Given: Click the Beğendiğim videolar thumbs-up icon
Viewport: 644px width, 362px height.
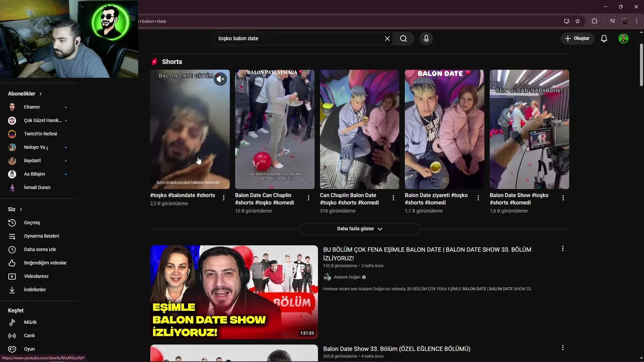Looking at the screenshot, I should [x=13, y=263].
